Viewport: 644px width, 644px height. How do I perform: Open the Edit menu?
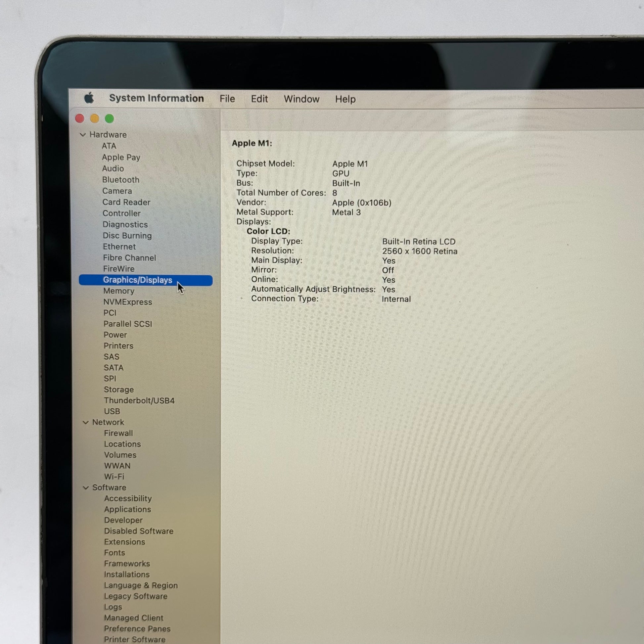(259, 99)
